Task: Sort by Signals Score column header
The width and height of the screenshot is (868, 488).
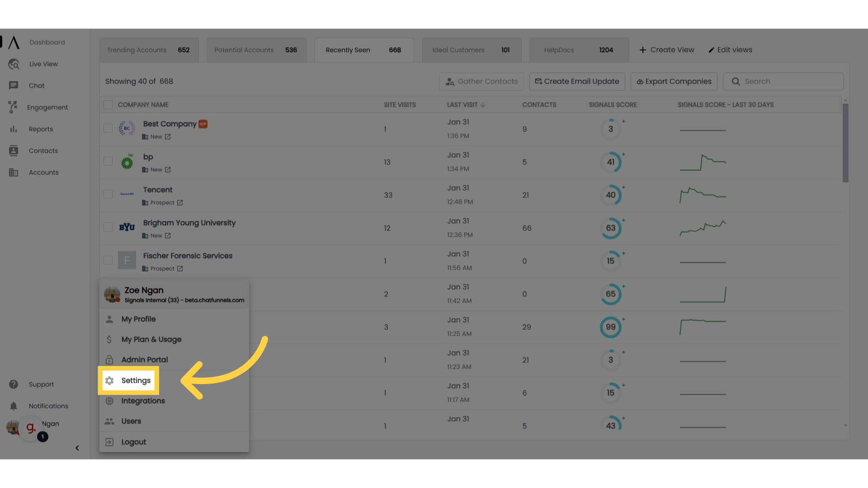Action: [x=613, y=105]
